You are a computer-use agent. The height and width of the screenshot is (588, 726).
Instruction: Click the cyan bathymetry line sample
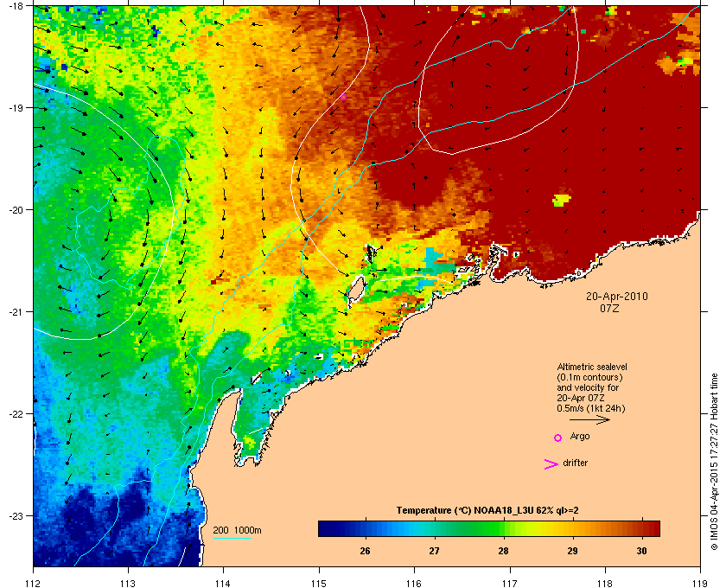[232, 538]
